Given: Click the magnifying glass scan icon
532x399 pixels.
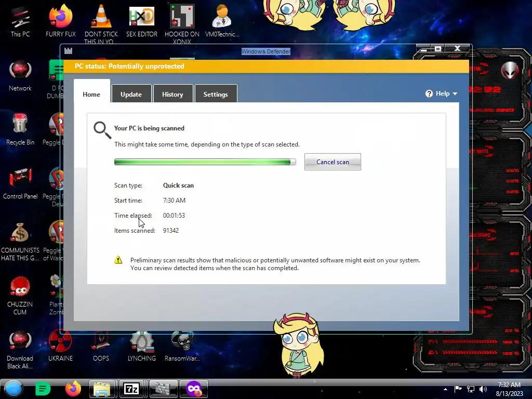Looking at the screenshot, I should click(102, 130).
